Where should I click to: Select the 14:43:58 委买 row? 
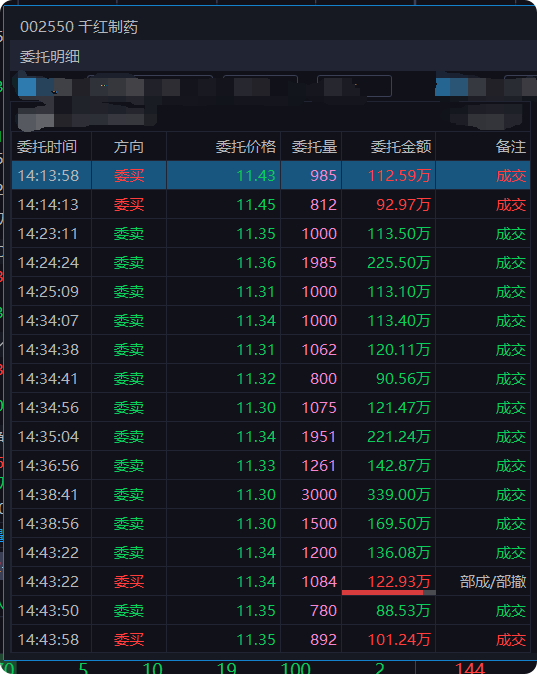(271, 640)
